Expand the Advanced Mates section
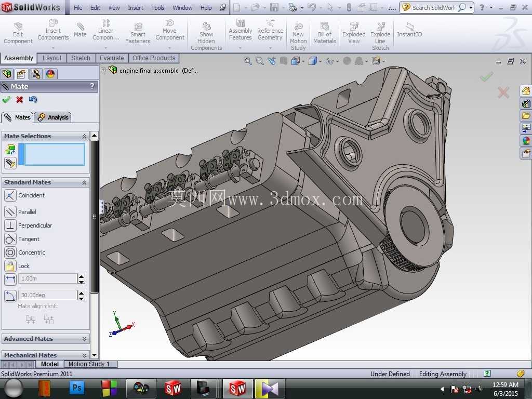The height and width of the screenshot is (399, 532). tap(46, 339)
